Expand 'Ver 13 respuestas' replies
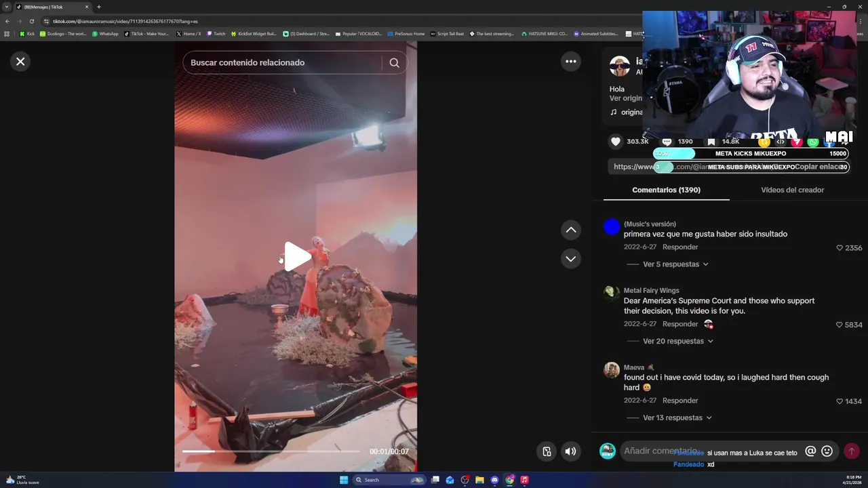 point(677,418)
